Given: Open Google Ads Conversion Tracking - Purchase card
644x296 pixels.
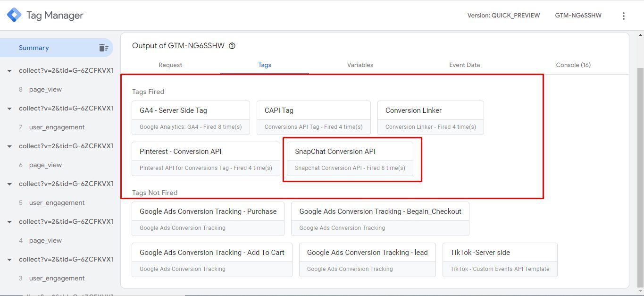Looking at the screenshot, I should [x=208, y=219].
